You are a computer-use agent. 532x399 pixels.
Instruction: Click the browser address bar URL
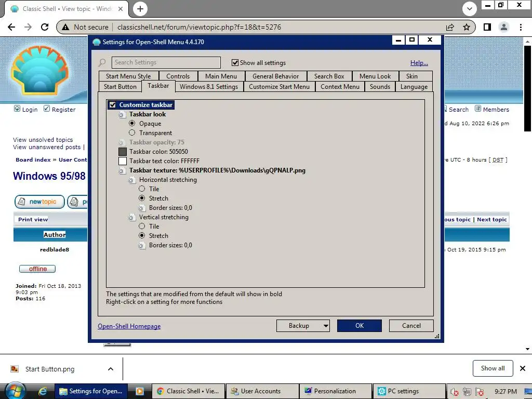199,27
